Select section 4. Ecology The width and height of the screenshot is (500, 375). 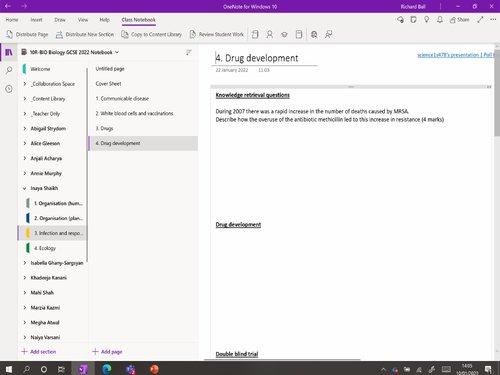[53, 248]
